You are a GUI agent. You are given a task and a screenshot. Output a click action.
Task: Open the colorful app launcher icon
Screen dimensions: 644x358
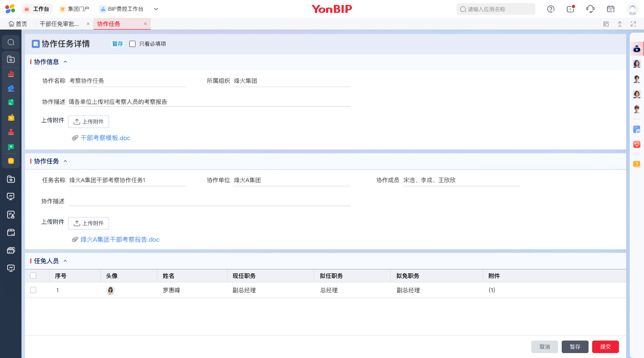[10, 9]
